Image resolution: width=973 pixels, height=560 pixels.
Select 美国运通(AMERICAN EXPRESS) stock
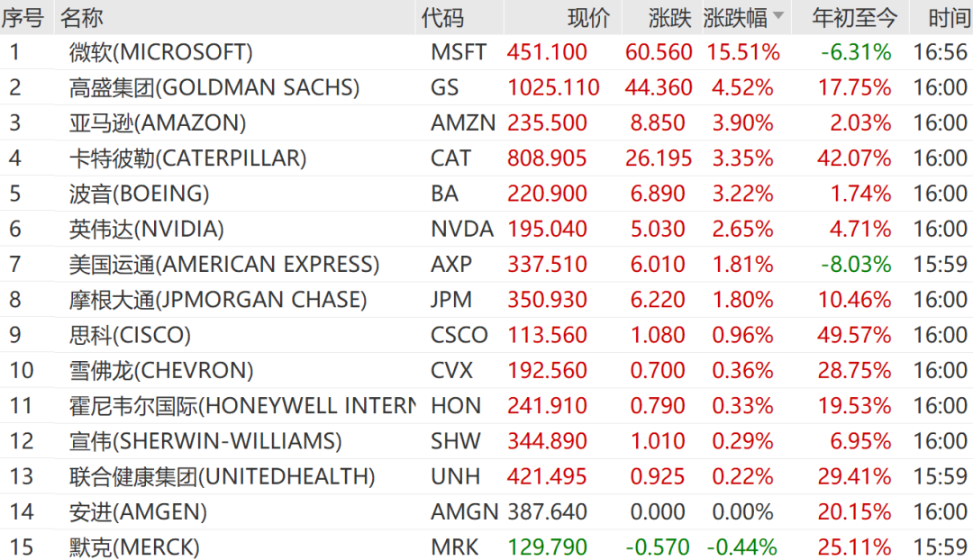click(486, 264)
